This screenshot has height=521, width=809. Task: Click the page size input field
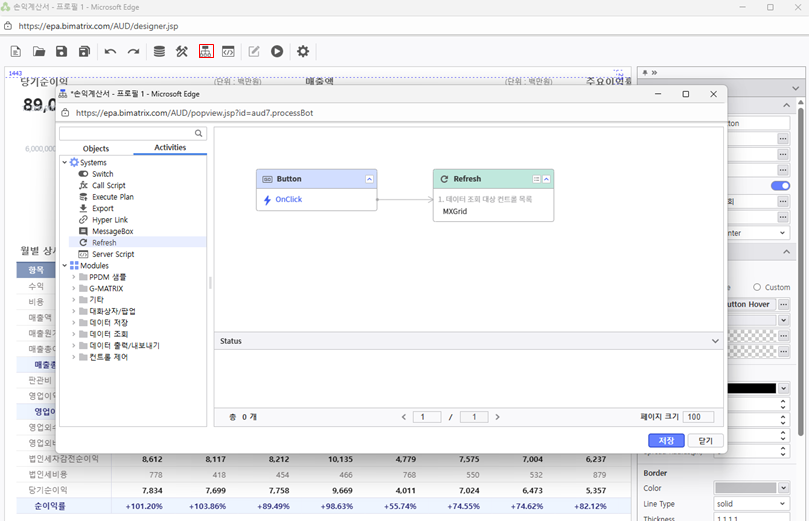coord(699,417)
